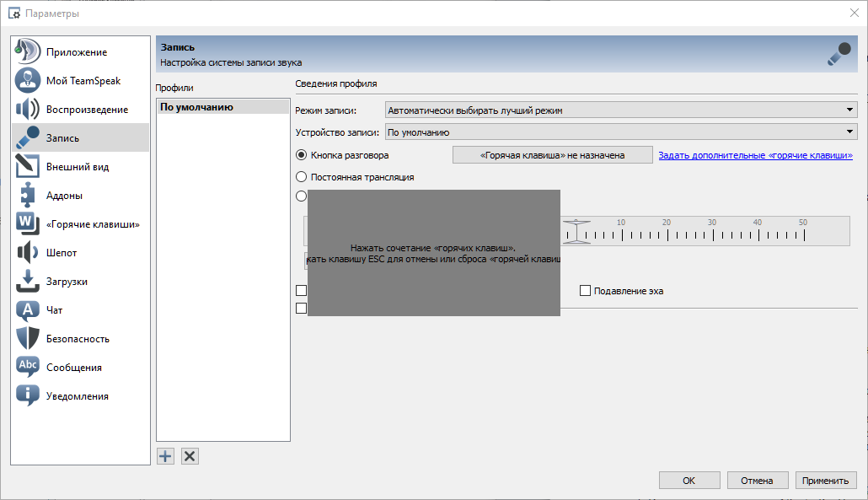Viewport: 868px width, 500px height.
Task: Click the Приложение sidebar icon
Action: (x=28, y=52)
